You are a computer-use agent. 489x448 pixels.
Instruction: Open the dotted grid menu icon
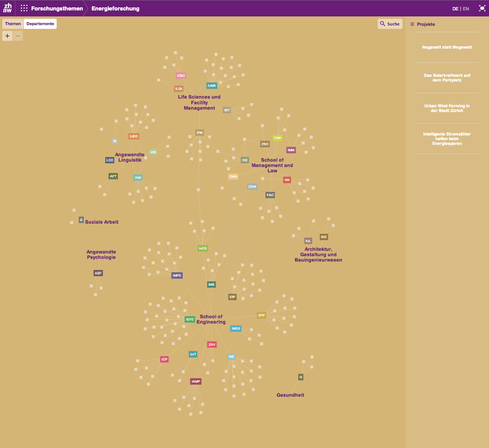(x=24, y=8)
